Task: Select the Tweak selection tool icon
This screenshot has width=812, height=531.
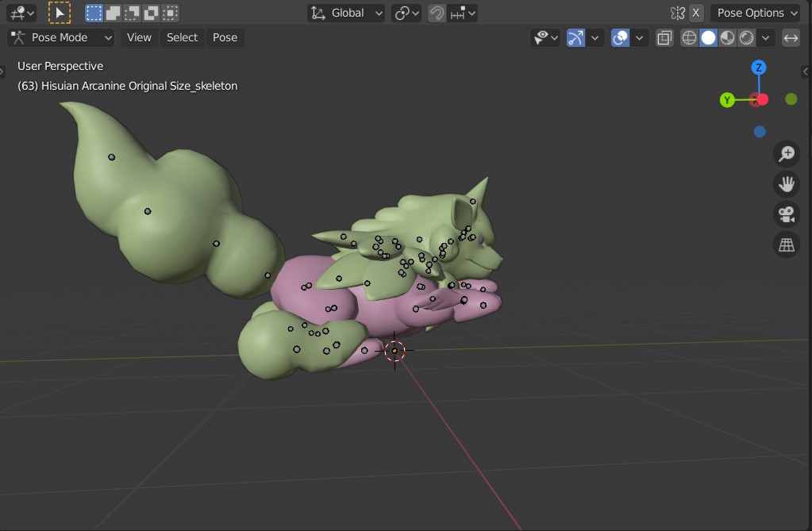Action: pyautogui.click(x=60, y=13)
